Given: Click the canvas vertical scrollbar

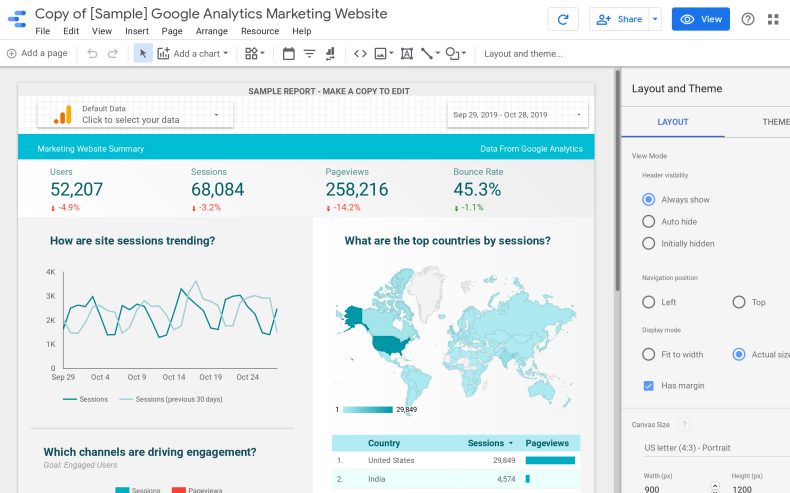Looking at the screenshot, I should coord(617,180).
